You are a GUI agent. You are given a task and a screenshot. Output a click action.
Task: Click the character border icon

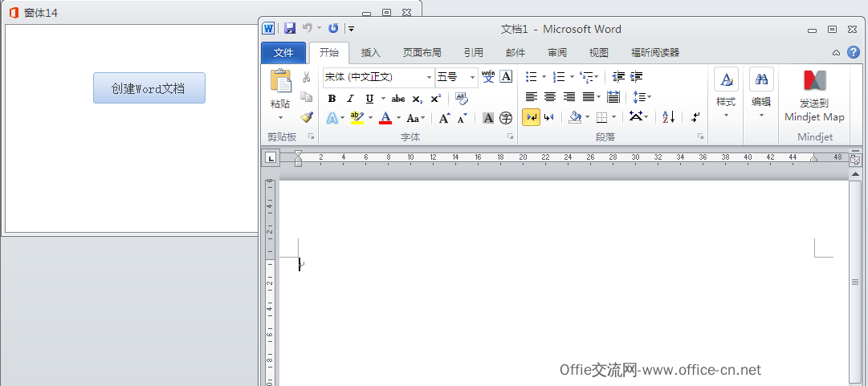click(506, 77)
